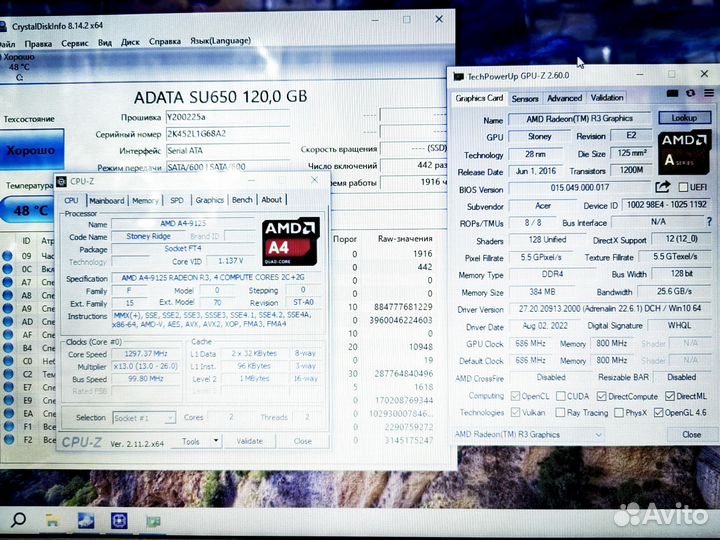The image size is (720, 540).
Task: Open the Вид menu
Action: [105, 43]
